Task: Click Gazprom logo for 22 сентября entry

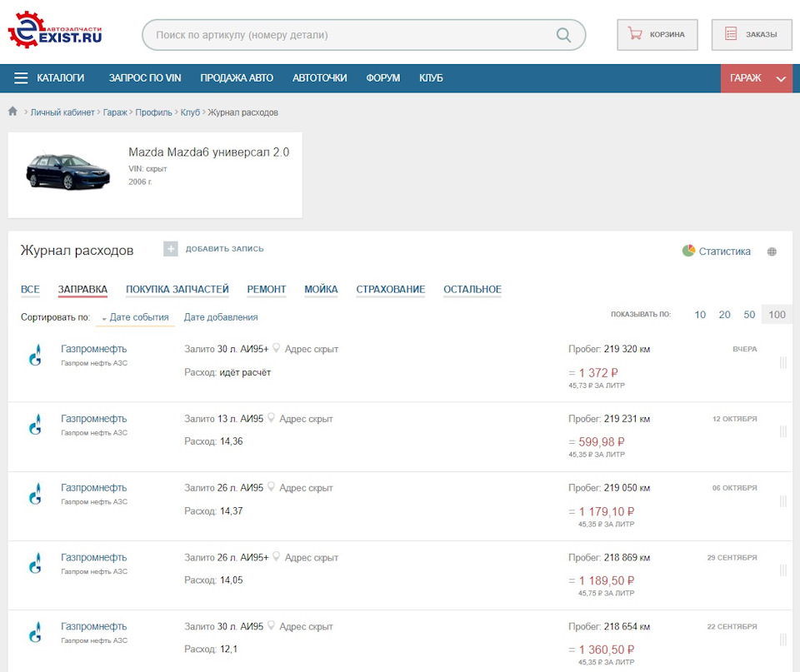Action: pos(35,632)
